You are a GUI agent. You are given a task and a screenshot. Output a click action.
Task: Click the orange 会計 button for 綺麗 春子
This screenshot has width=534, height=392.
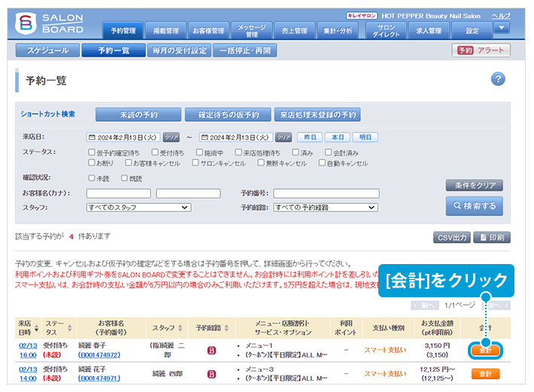pos(485,351)
